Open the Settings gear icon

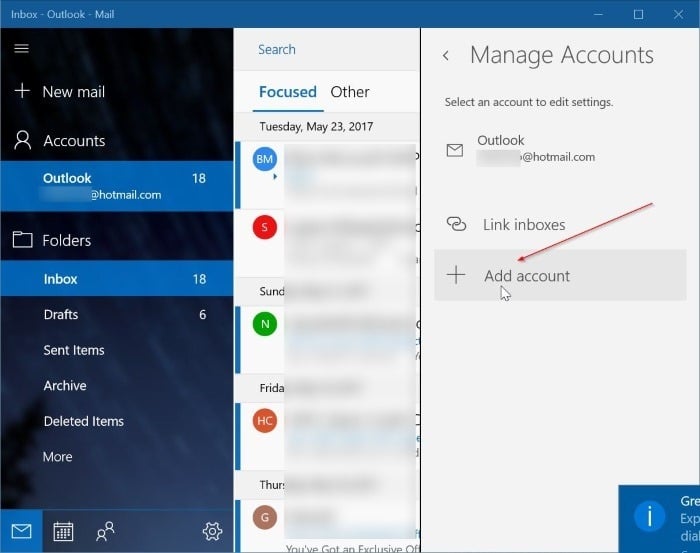(x=211, y=531)
